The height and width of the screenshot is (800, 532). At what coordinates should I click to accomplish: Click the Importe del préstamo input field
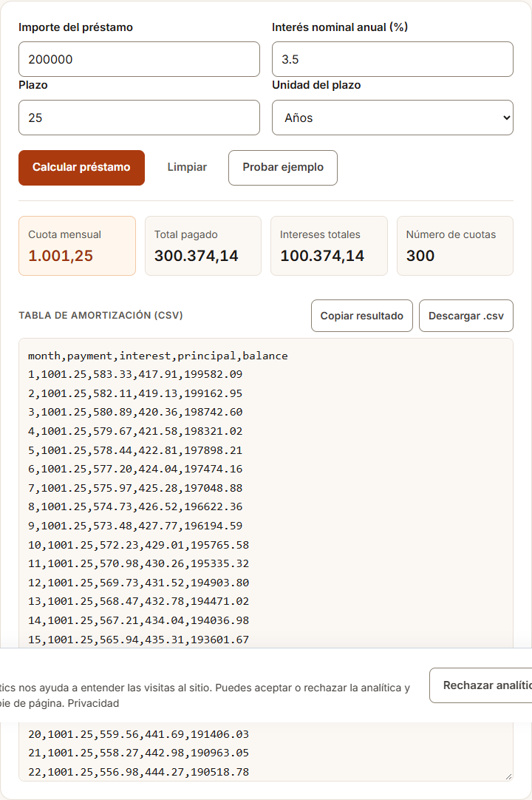pyautogui.click(x=139, y=59)
